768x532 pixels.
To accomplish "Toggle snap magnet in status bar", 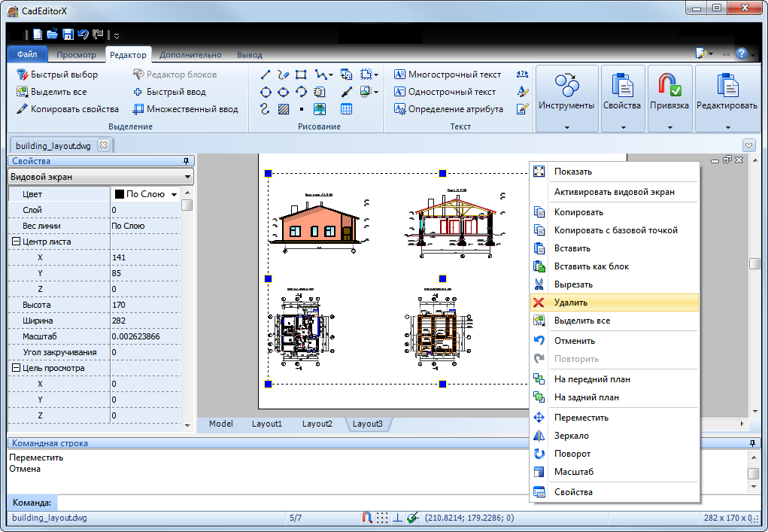I will click(x=367, y=518).
